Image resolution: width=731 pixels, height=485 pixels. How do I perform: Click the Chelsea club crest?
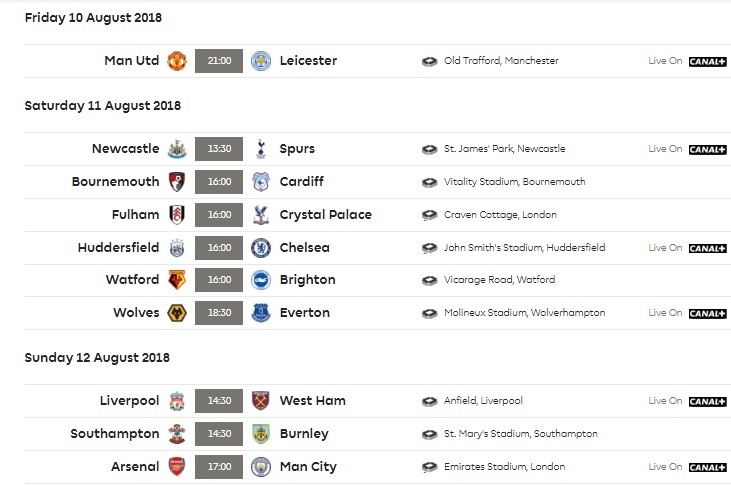[x=261, y=248]
